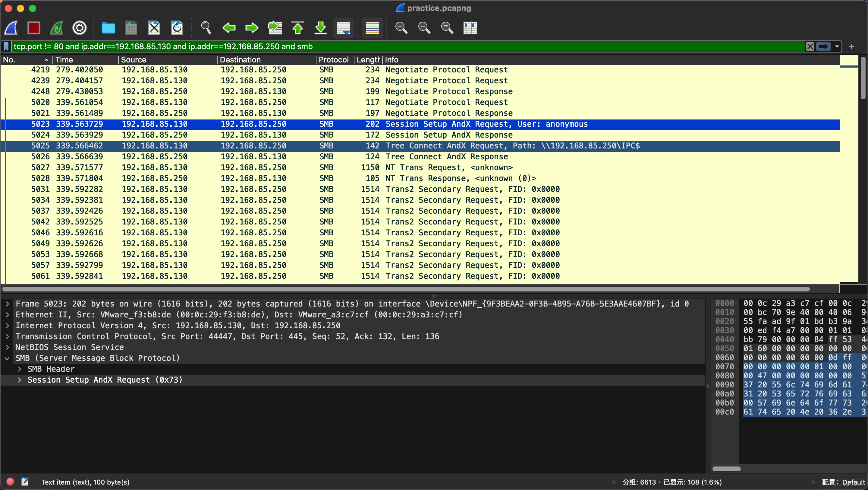Apply the display filter arrow button
Viewport: 868px width, 490px height.
click(823, 46)
